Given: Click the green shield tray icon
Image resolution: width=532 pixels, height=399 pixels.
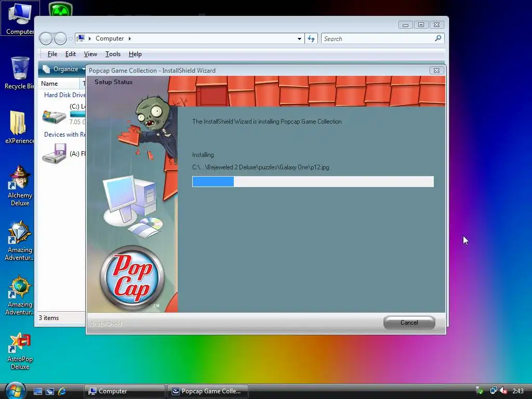Looking at the screenshot, I should [x=480, y=391].
